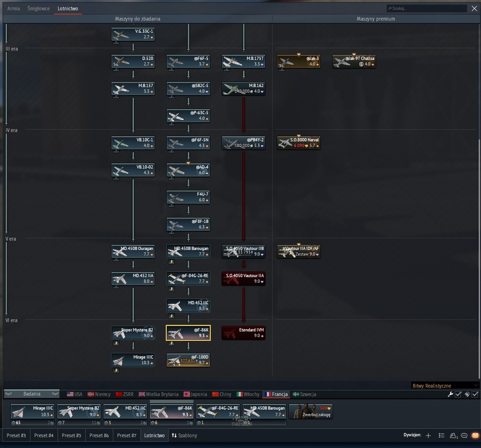This screenshot has height=448, width=481.
Task: Select the Szwecja nation tab
Action: pos(304,394)
